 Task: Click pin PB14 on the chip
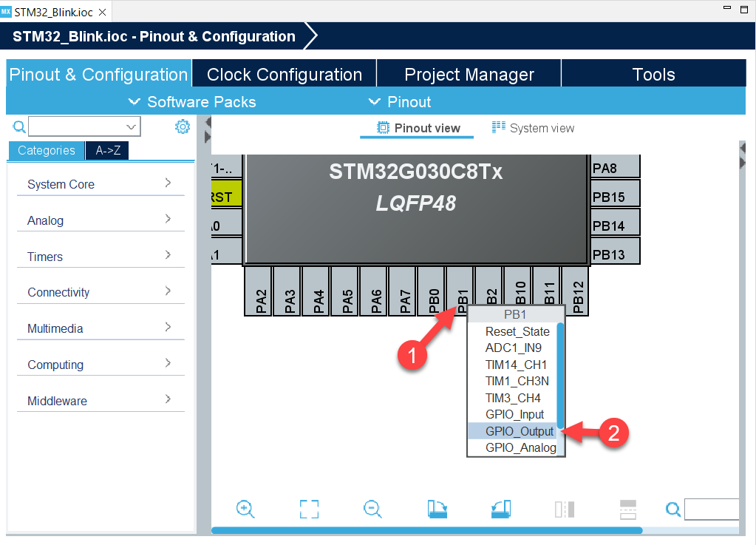click(615, 223)
